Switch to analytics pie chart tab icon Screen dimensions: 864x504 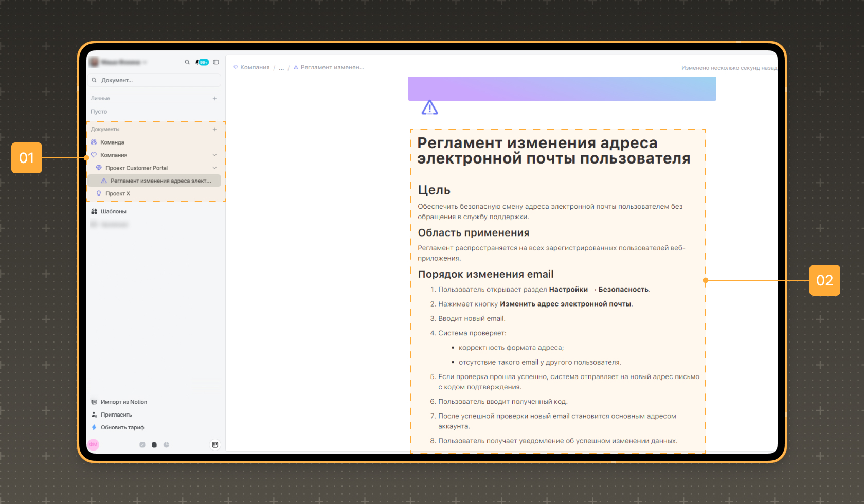[166, 445]
